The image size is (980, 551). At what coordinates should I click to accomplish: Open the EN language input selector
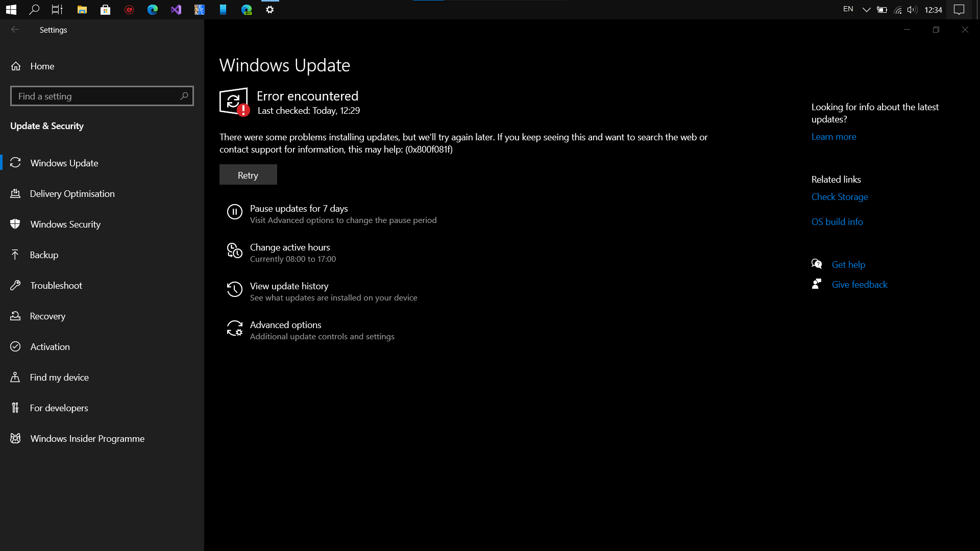coord(847,9)
